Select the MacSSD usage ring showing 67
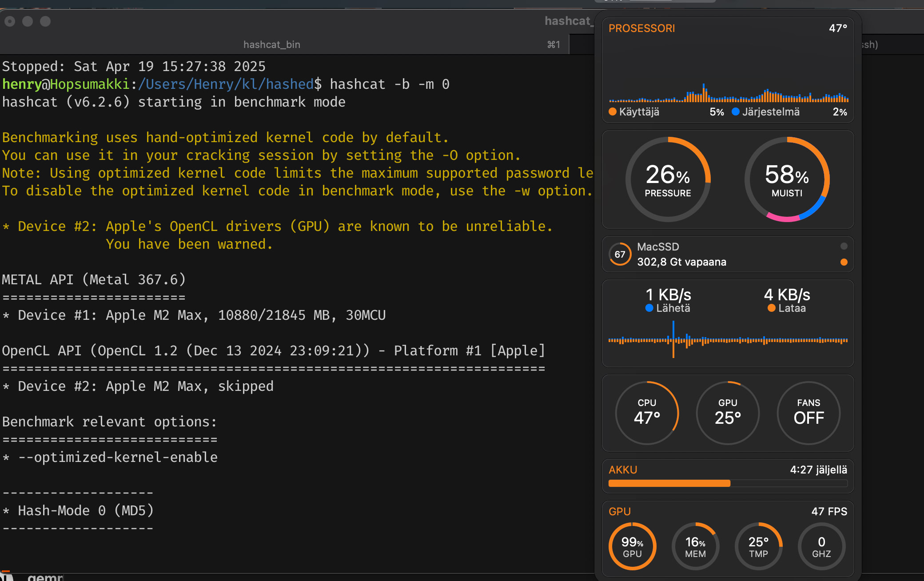 [620, 254]
